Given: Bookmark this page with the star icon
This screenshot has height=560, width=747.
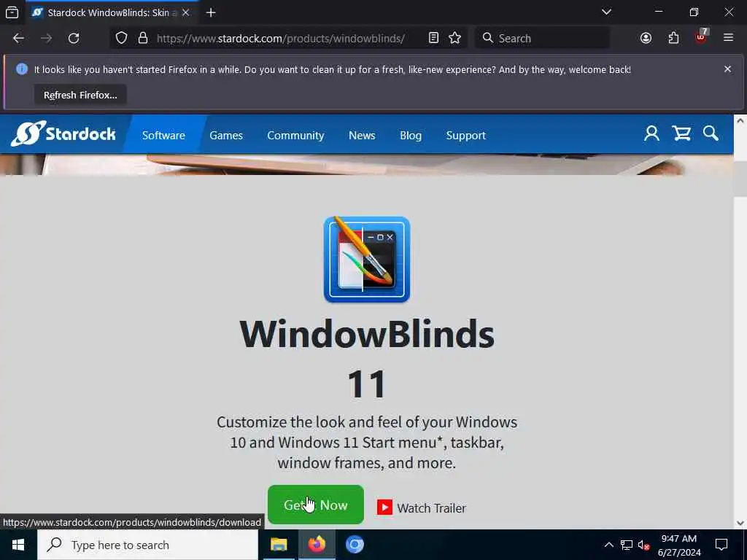Looking at the screenshot, I should point(455,38).
